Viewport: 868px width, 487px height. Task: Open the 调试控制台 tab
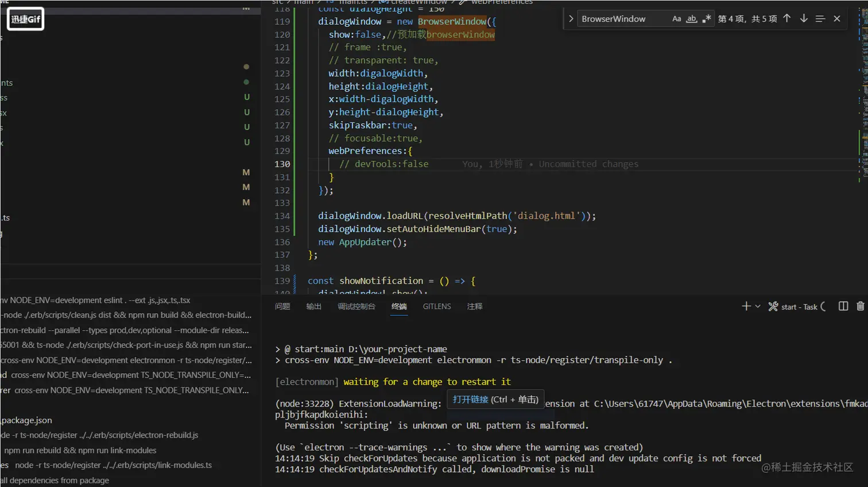tap(356, 307)
